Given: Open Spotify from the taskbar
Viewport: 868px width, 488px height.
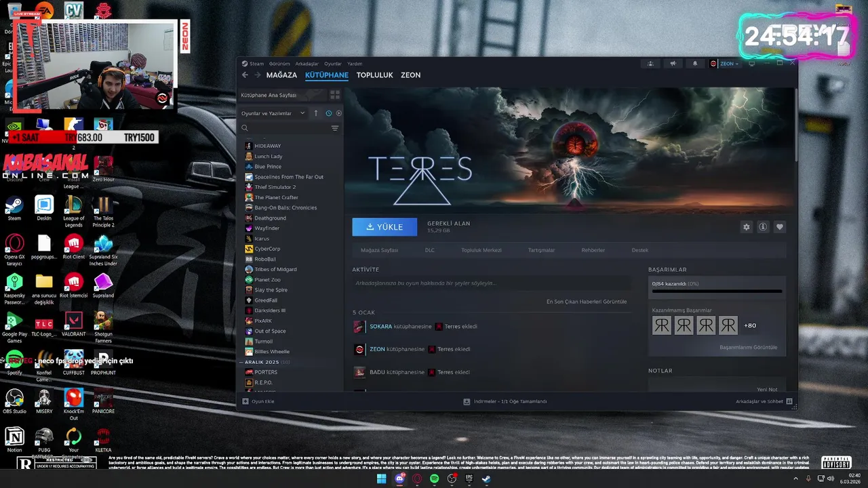Looking at the screenshot, I should [435, 479].
